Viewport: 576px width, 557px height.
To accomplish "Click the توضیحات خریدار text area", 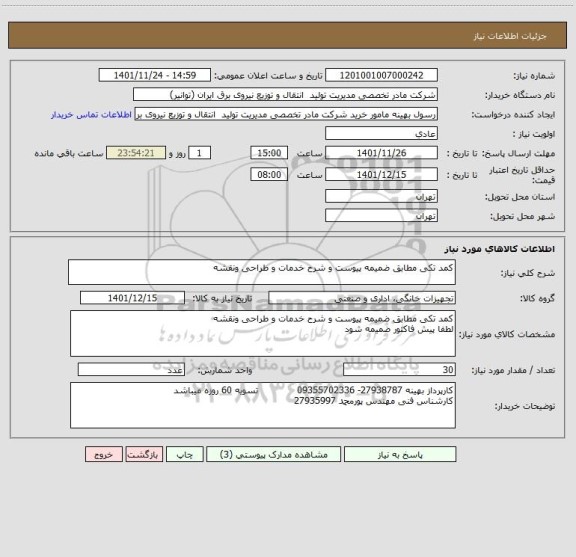I will (263, 405).
